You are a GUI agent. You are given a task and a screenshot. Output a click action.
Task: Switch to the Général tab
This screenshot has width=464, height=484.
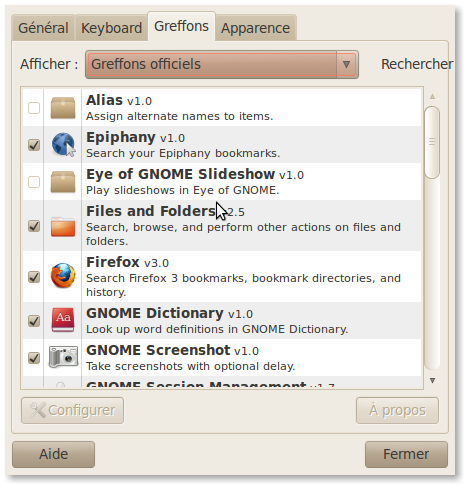(x=43, y=28)
